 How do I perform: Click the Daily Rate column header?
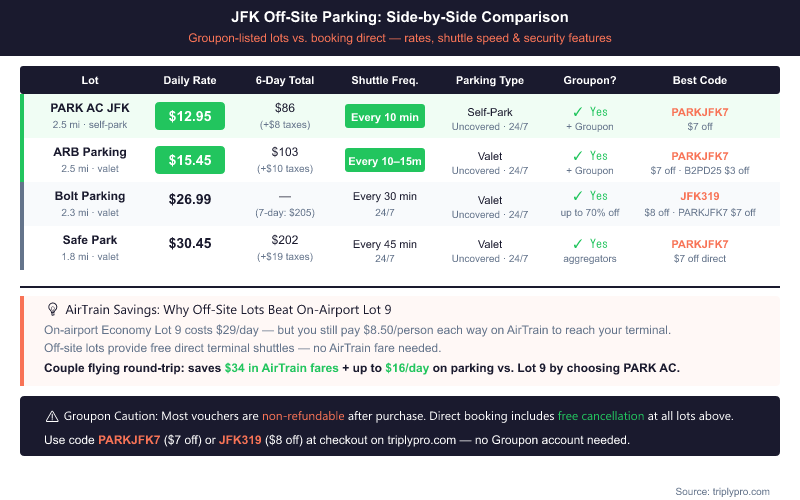click(x=190, y=80)
